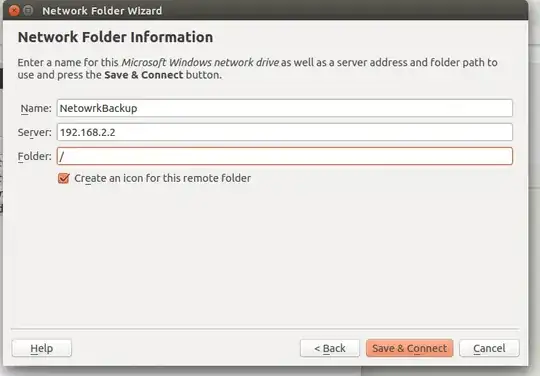Screen dimensions: 540x376
Task: Click the Name field containing NetowrkBackup
Action: (x=285, y=108)
